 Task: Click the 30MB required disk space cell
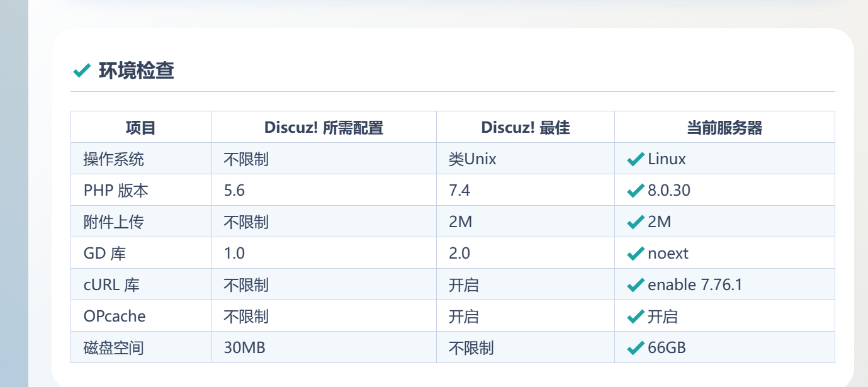click(x=244, y=348)
